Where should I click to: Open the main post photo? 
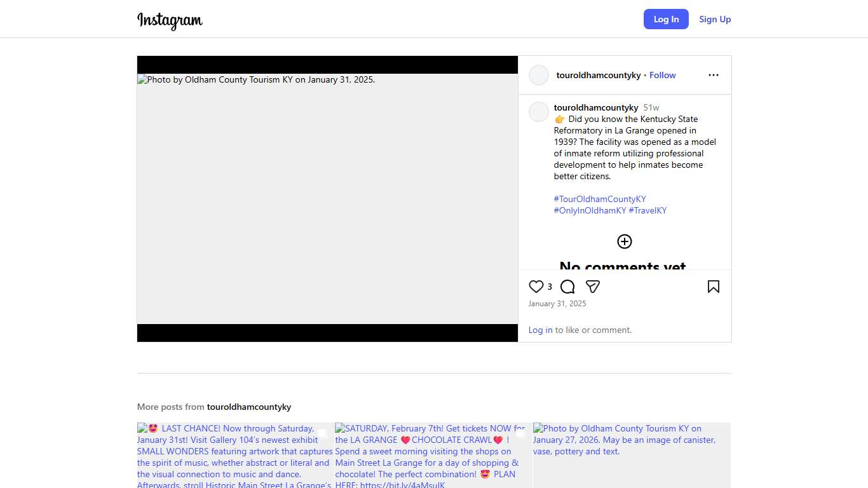327,199
